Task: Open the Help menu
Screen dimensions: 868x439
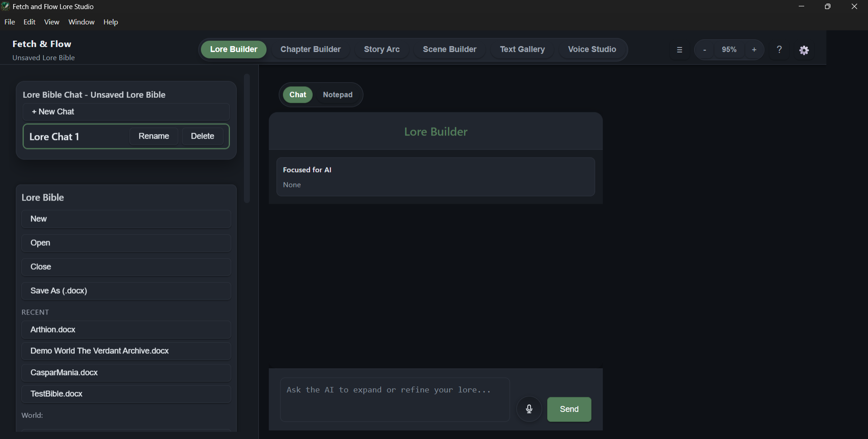Action: (x=110, y=22)
